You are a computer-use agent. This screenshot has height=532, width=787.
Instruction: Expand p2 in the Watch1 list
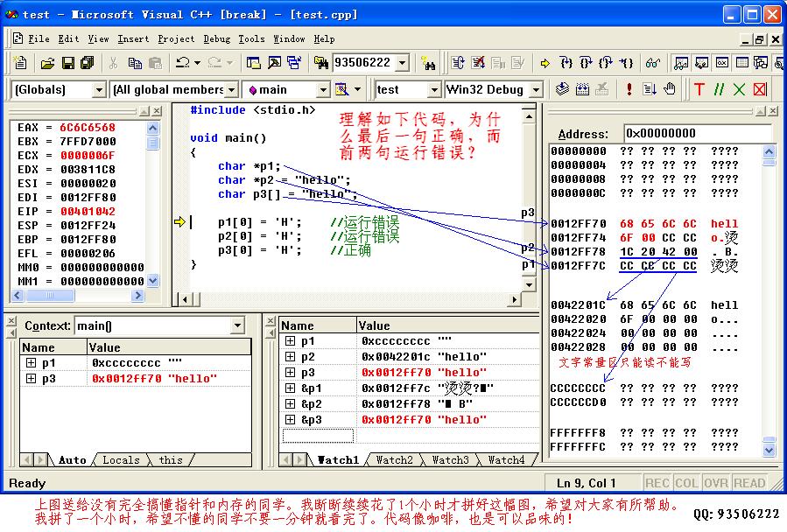[290, 356]
